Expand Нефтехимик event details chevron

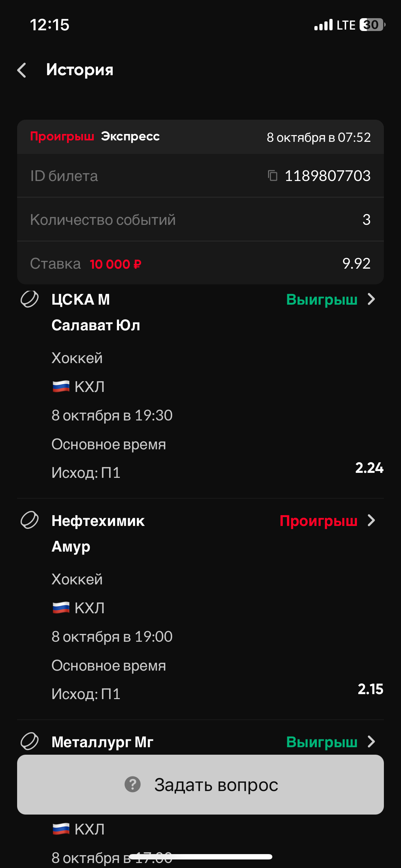pos(371,521)
